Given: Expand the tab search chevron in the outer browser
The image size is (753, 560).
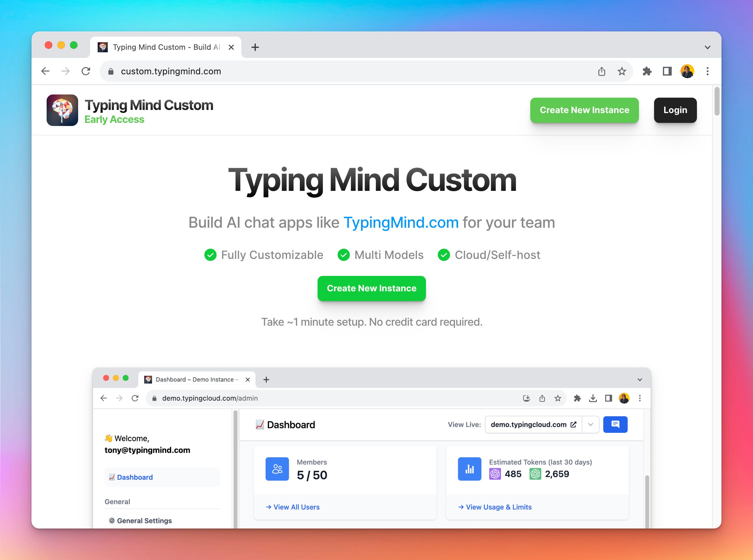Looking at the screenshot, I should pyautogui.click(x=708, y=48).
